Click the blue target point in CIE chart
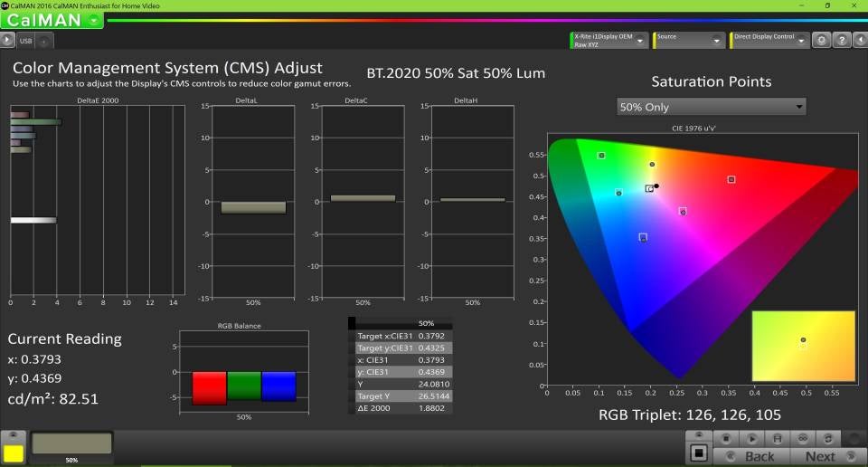868x467 pixels. (643, 238)
